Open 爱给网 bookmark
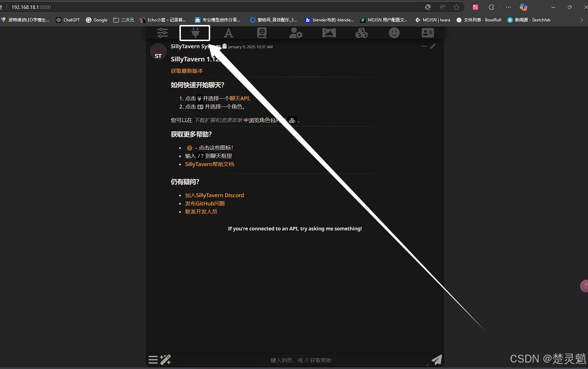The height and width of the screenshot is (369, 588). point(273,20)
